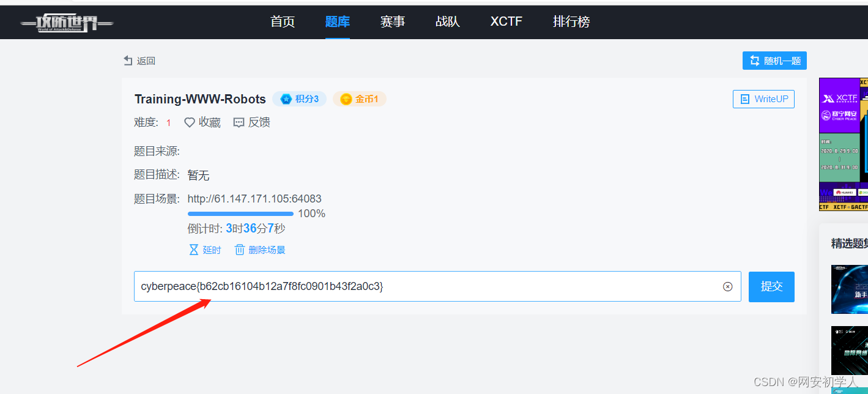Viewport: 868px width, 394px height.
Task: Click the hourglass icon next to 延时
Action: [x=193, y=250]
